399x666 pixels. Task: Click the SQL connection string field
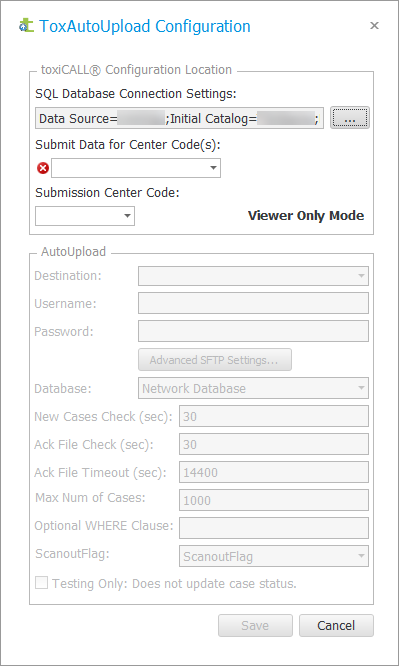coord(179,118)
